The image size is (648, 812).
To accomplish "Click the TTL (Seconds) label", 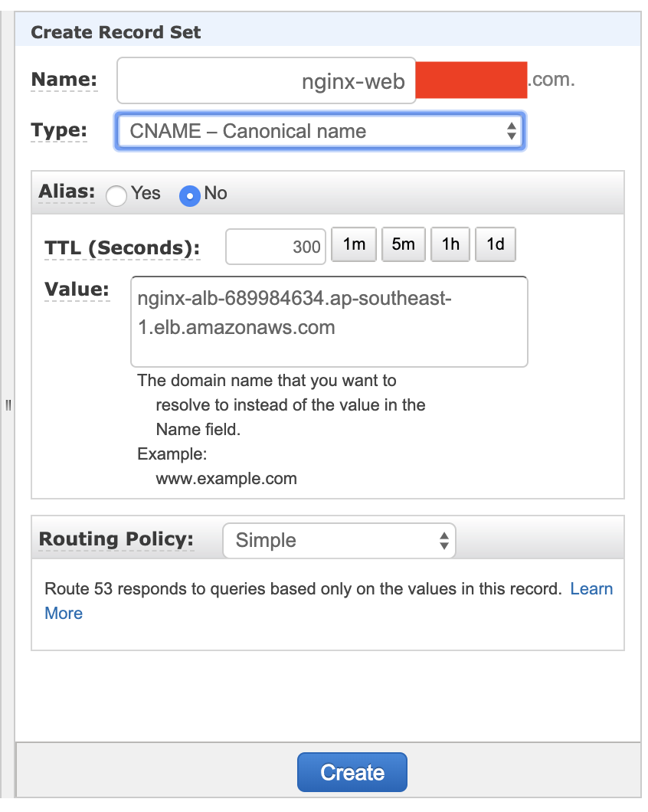I will (x=122, y=248).
